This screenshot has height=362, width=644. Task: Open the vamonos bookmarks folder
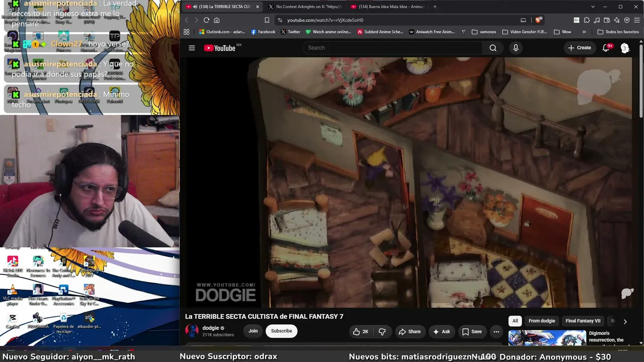point(484,32)
